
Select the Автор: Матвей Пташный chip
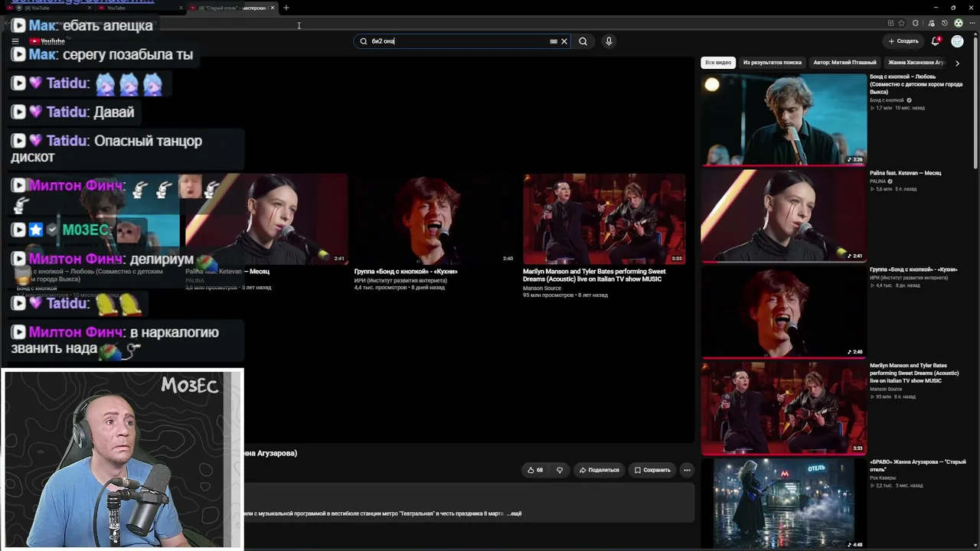tap(844, 63)
